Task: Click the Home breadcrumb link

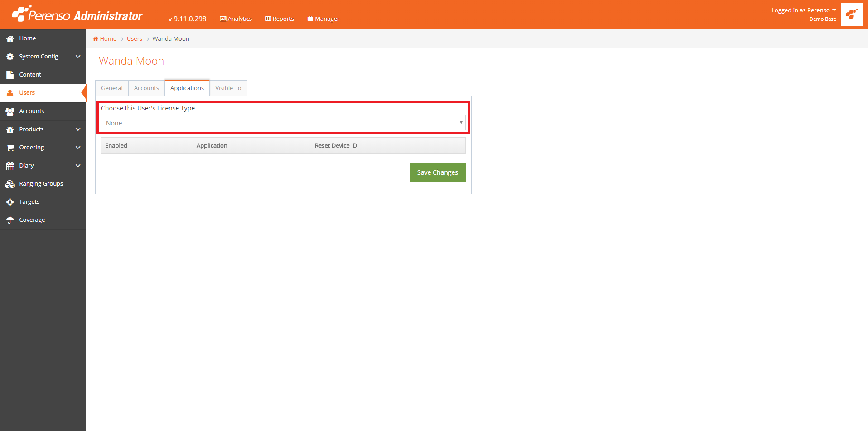Action: 105,38
